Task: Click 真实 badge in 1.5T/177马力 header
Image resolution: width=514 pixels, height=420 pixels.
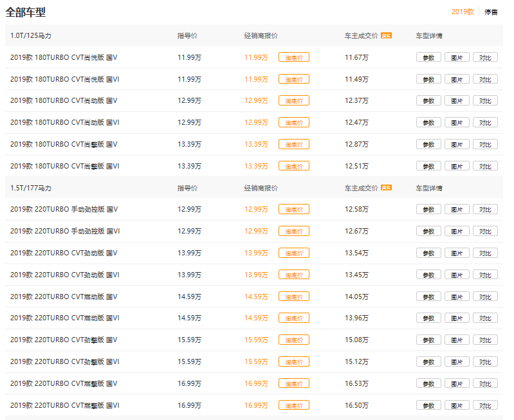Action: (386, 188)
